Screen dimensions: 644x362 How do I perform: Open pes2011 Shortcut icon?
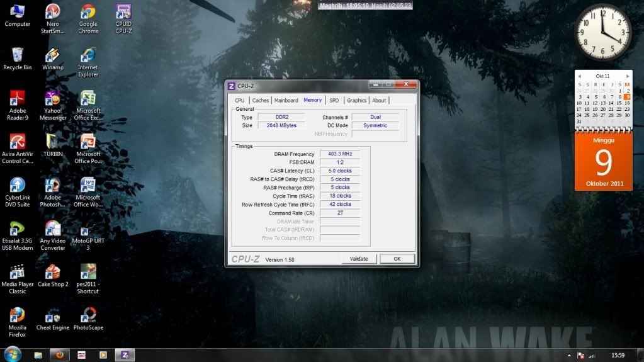[88, 280]
